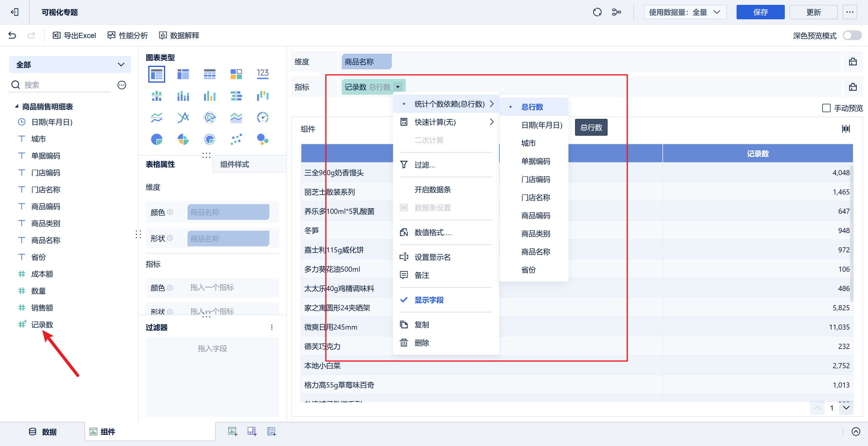
Task: Choose the scatter plot chart icon
Action: [x=236, y=139]
